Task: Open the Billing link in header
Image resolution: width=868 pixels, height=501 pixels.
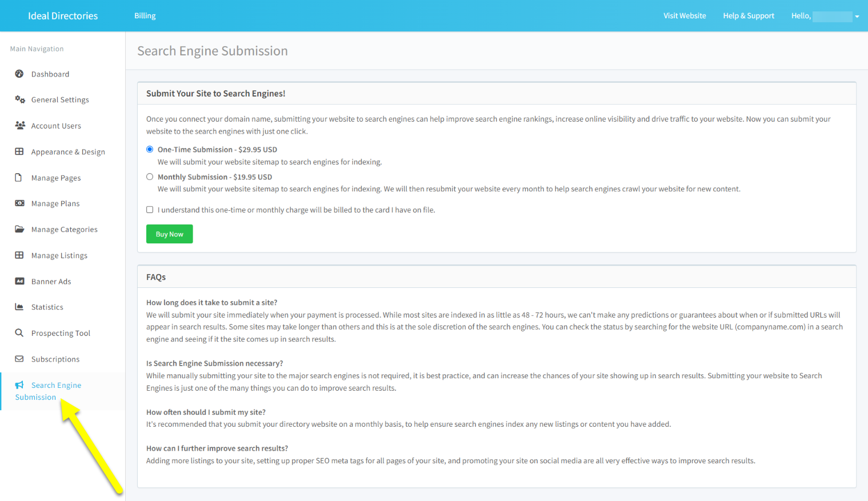Action: tap(145, 15)
